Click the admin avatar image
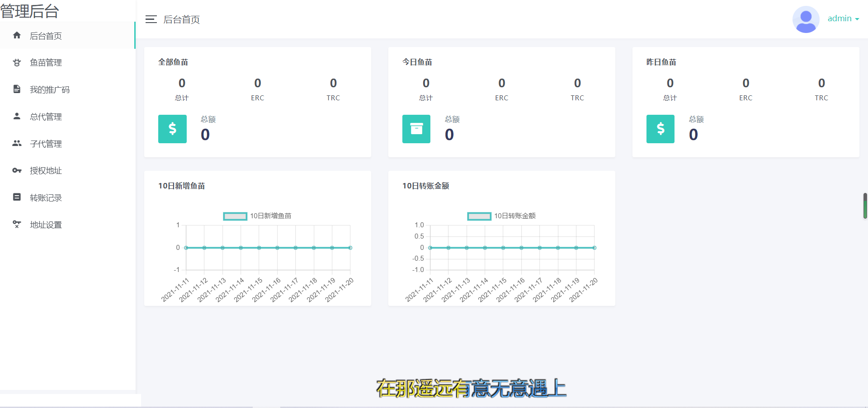Viewport: 868px width, 408px height. pyautogui.click(x=806, y=19)
